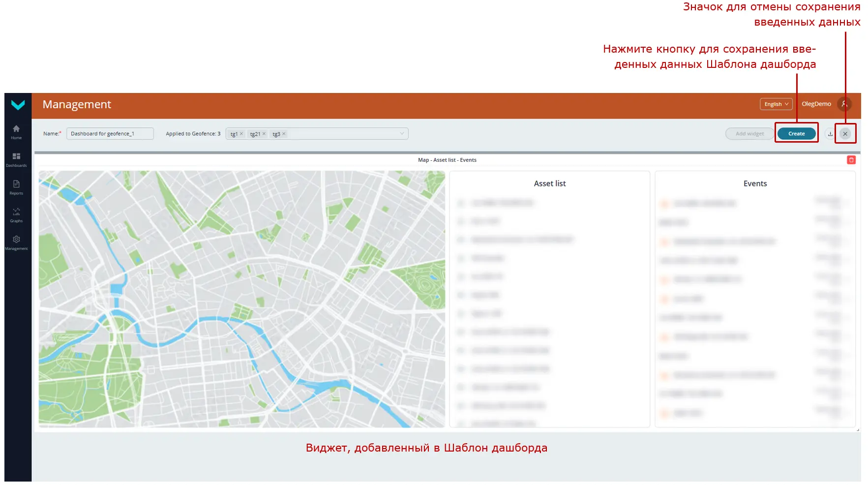The image size is (868, 485).
Task: Open the Home page from sidebar
Action: 16,131
